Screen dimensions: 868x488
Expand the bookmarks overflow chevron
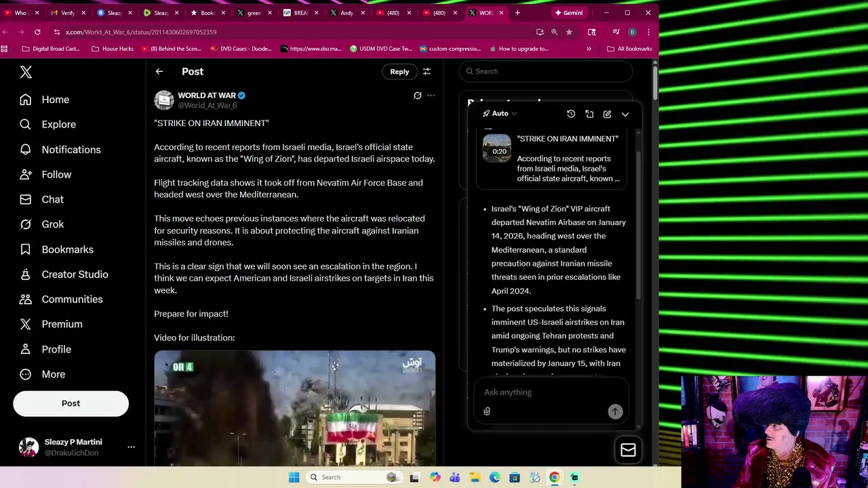(589, 49)
